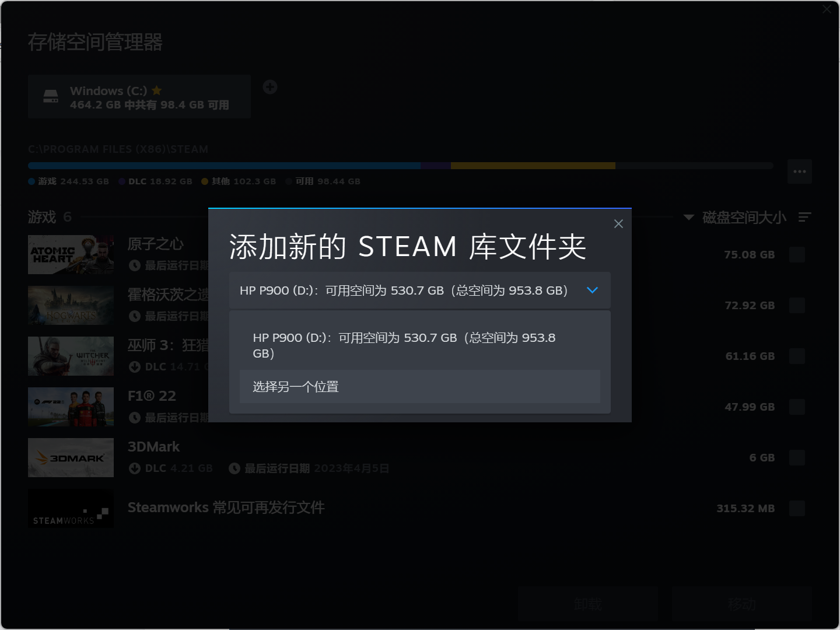
Task: Click the clock icon beside 3DMark's 最后运行日期
Action: (235, 468)
